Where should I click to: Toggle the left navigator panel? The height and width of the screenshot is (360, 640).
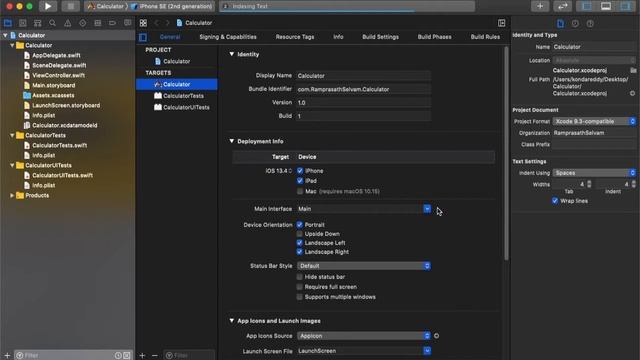point(586,6)
